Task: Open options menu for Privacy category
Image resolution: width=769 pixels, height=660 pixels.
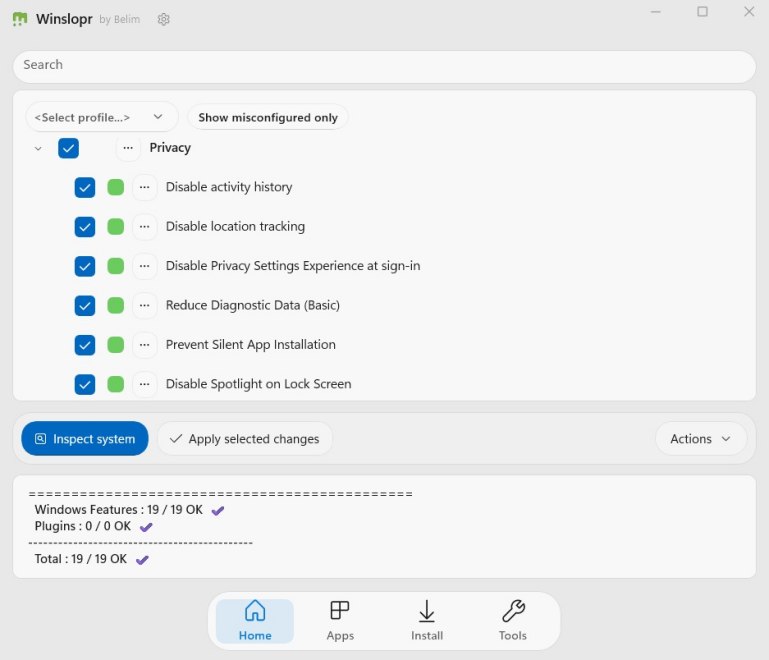Action: pyautogui.click(x=128, y=148)
